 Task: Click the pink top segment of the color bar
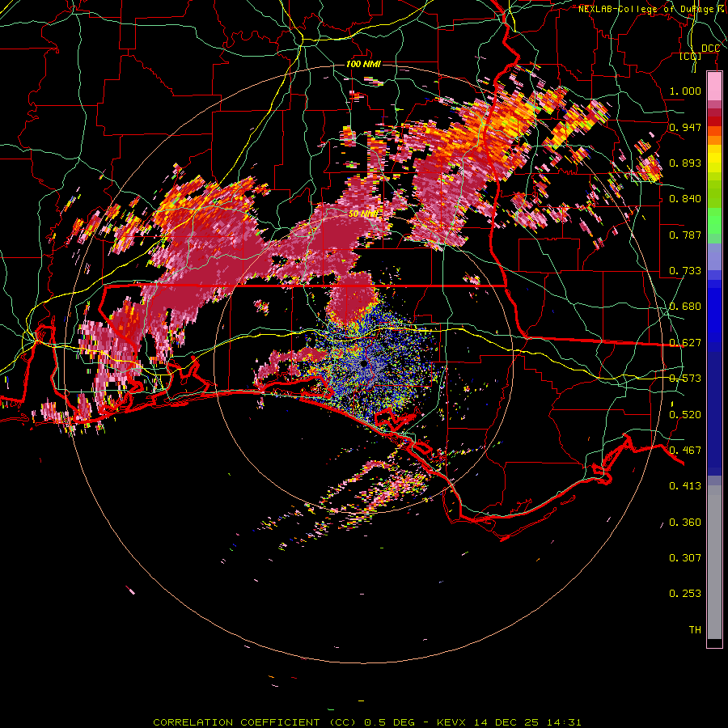tap(714, 87)
